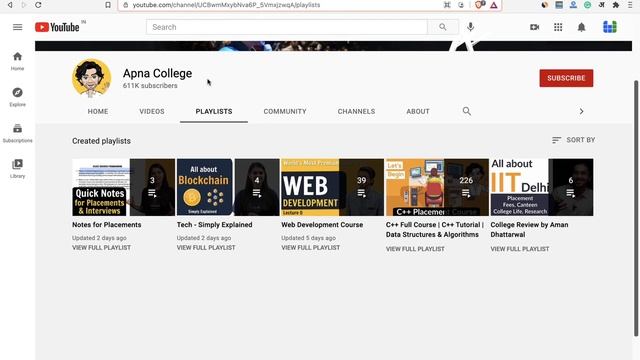640x360 pixels.
Task: Open browser extensions puzzle icon
Action: 616,5
